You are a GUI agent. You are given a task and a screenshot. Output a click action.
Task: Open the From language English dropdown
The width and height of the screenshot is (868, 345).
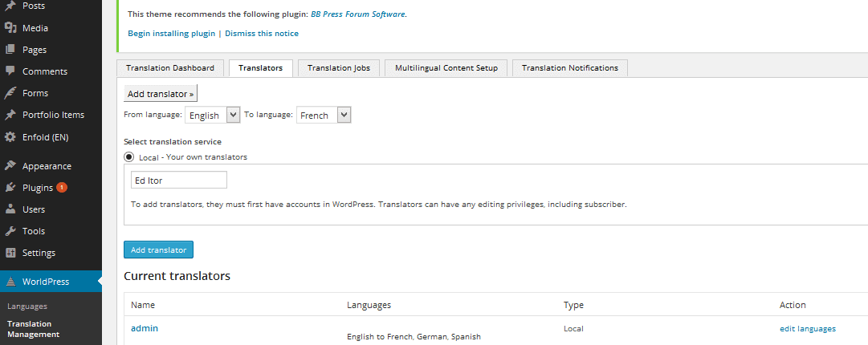point(212,115)
